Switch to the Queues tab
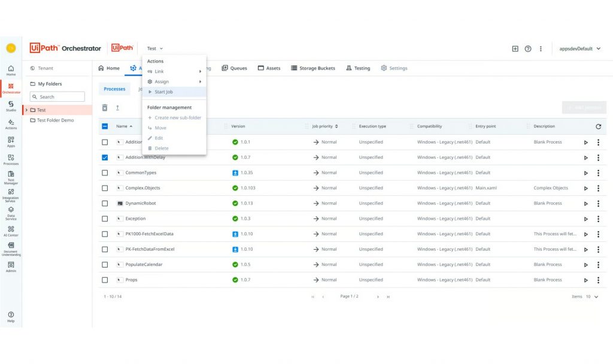Image resolution: width=613 pixels, height=364 pixels. [234, 68]
